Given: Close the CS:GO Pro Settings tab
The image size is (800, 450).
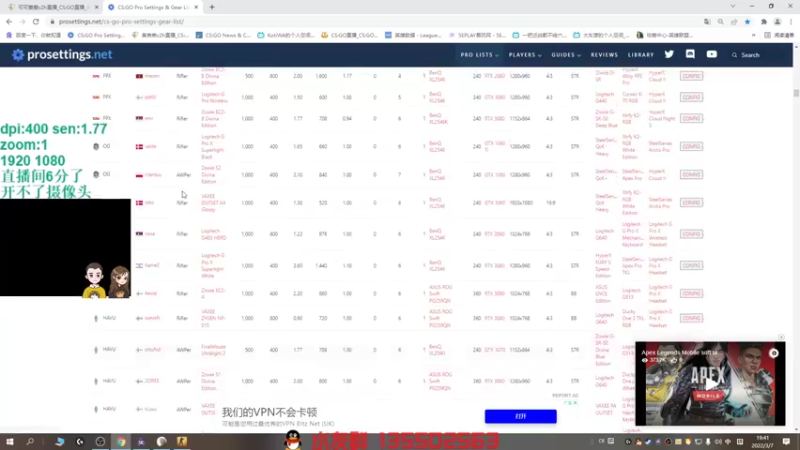Looking at the screenshot, I should (196, 7).
